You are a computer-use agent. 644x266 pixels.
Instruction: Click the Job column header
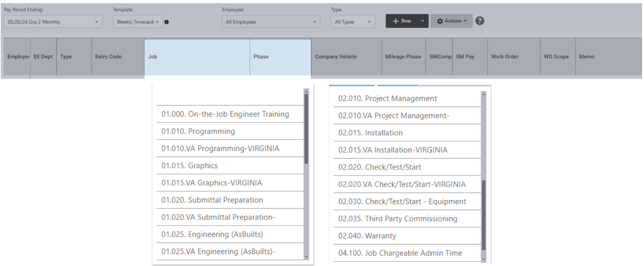[x=196, y=57]
